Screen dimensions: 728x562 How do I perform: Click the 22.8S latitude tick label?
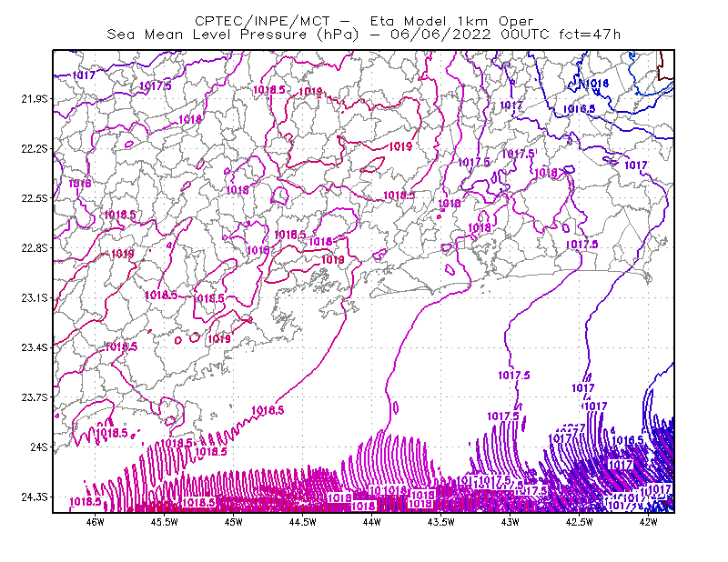coord(35,248)
